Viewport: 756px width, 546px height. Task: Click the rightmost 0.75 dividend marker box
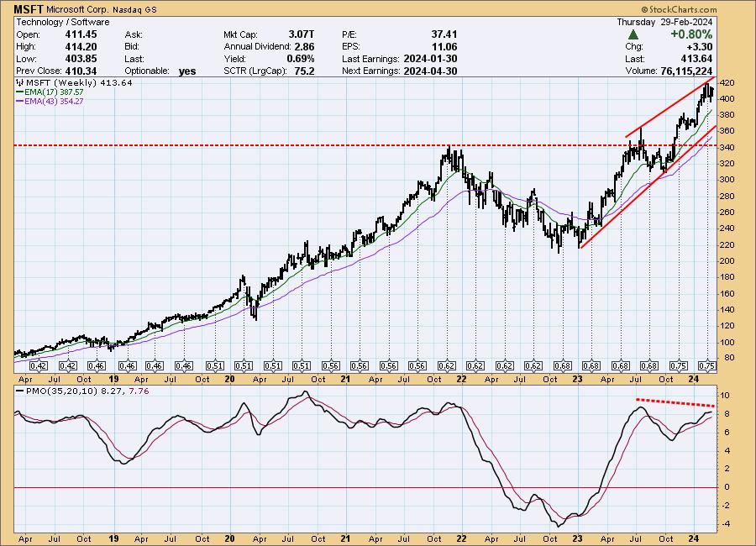pos(705,365)
